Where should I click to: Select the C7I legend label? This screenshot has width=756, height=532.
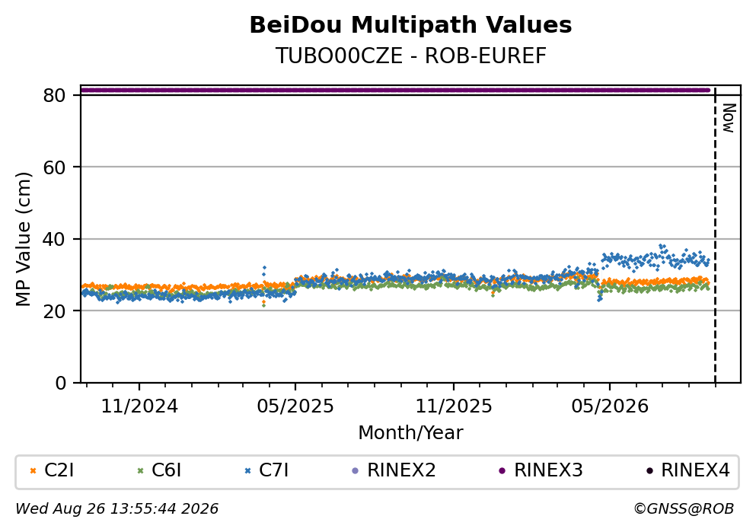[274, 470]
